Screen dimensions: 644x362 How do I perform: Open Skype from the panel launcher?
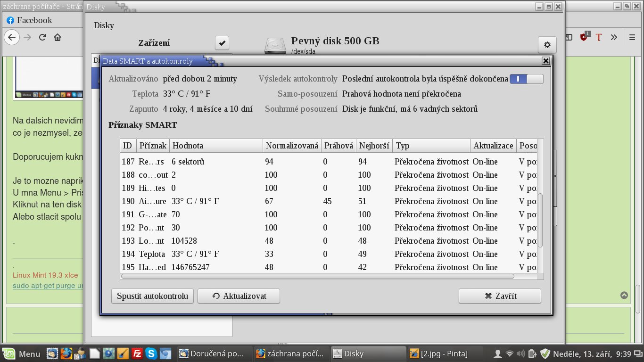(x=151, y=354)
